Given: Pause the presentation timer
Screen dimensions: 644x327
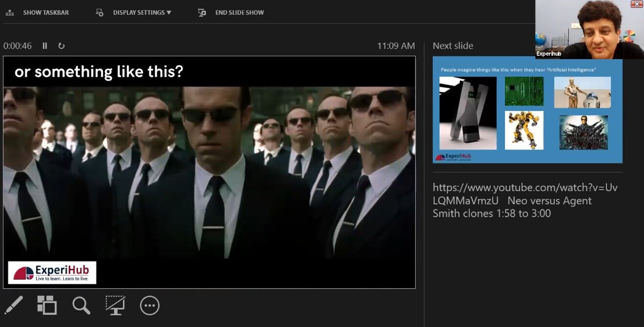Looking at the screenshot, I should click(45, 46).
